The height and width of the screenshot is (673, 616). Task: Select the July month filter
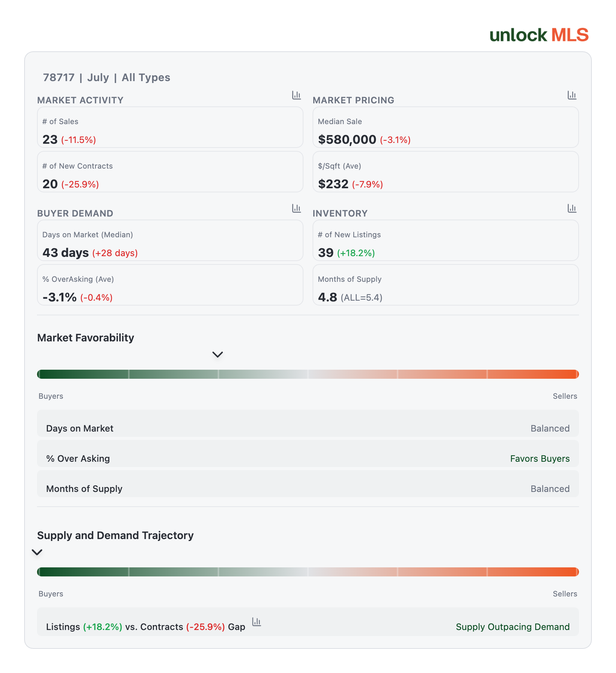98,77
